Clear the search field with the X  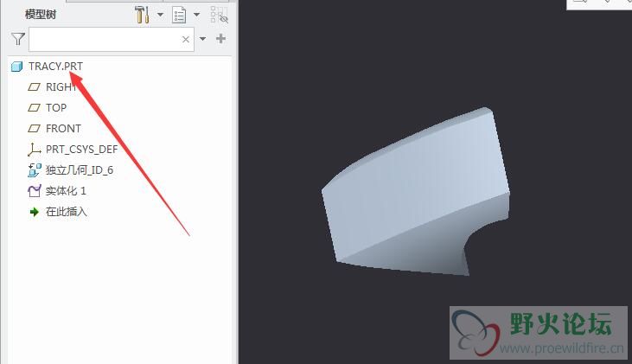[185, 39]
